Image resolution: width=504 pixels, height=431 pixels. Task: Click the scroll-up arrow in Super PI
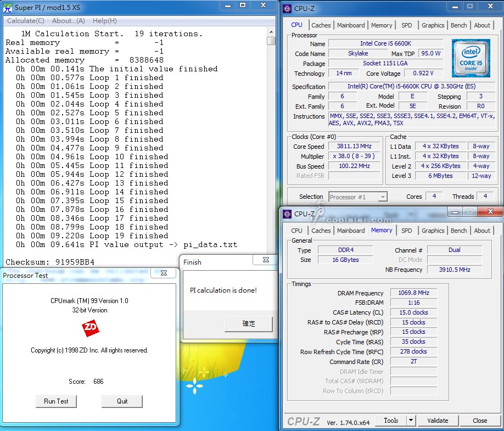click(271, 32)
